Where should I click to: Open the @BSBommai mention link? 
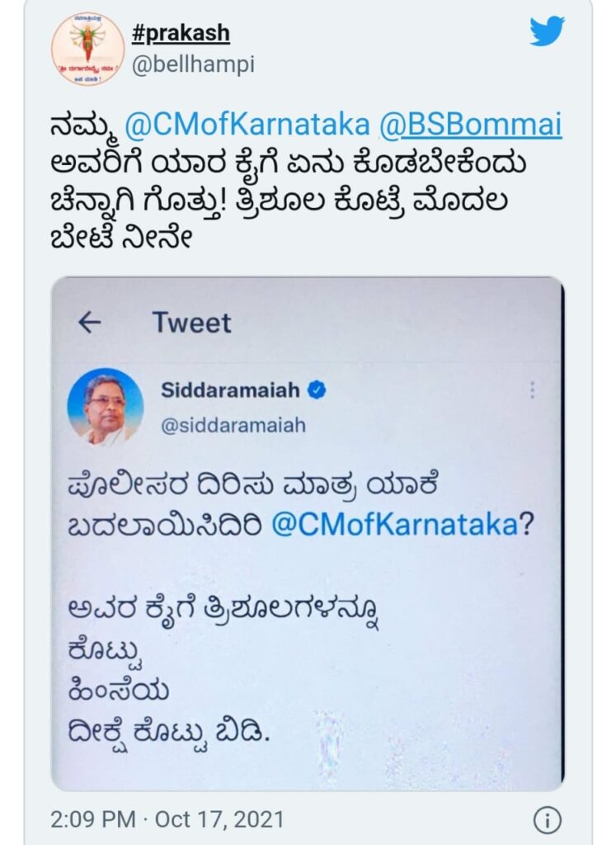[x=471, y=125]
